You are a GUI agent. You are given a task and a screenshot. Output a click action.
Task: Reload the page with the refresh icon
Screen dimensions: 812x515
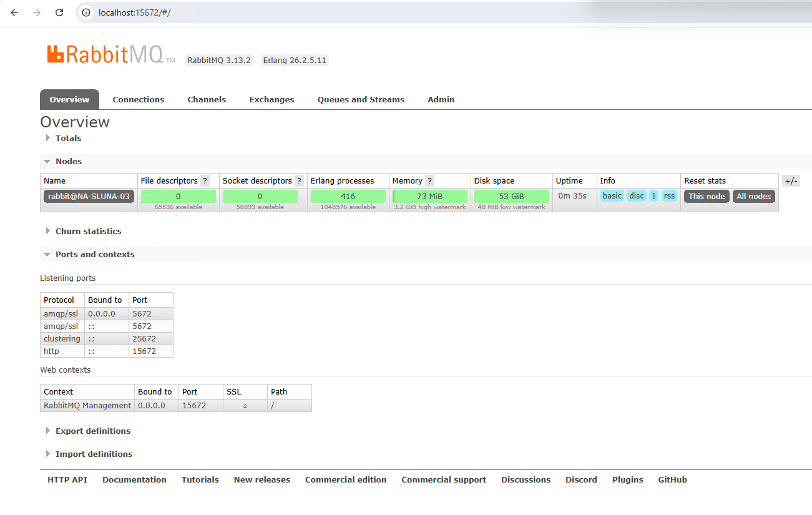pos(59,12)
